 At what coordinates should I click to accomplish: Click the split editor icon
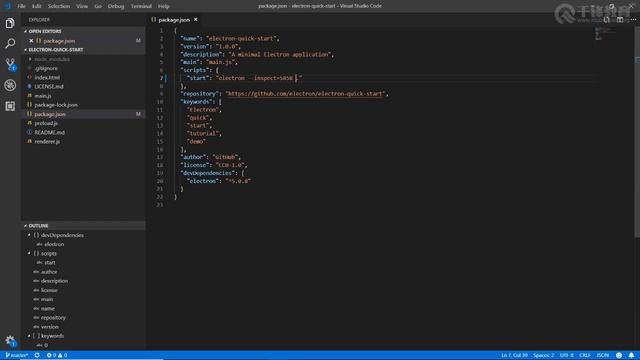click(620, 20)
